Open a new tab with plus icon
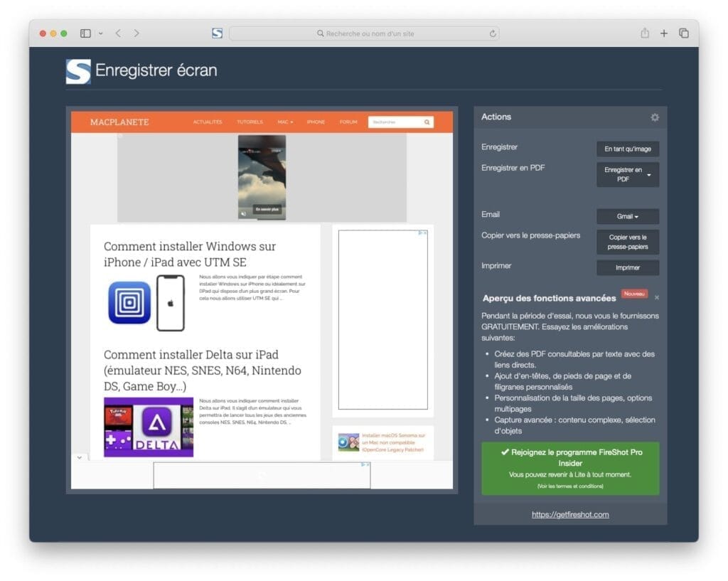The width and height of the screenshot is (728, 581). 664,33
